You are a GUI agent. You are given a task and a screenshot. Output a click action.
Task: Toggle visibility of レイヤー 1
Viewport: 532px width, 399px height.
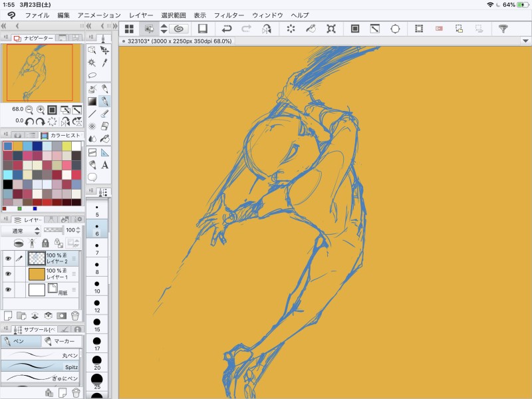pos(8,273)
